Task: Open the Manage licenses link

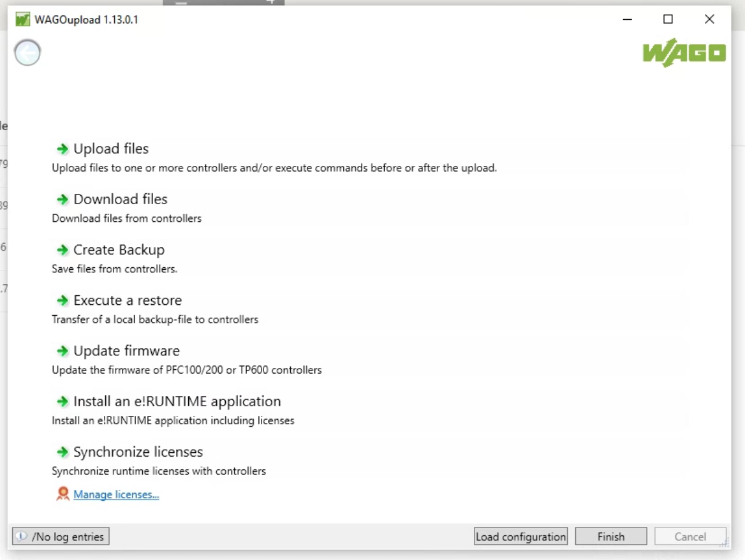Action: point(116,494)
